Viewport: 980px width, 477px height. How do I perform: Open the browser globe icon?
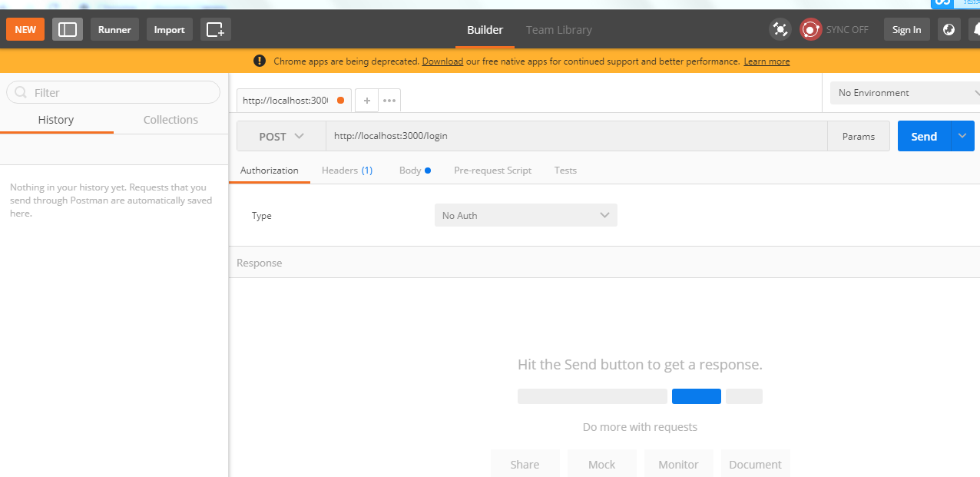949,29
